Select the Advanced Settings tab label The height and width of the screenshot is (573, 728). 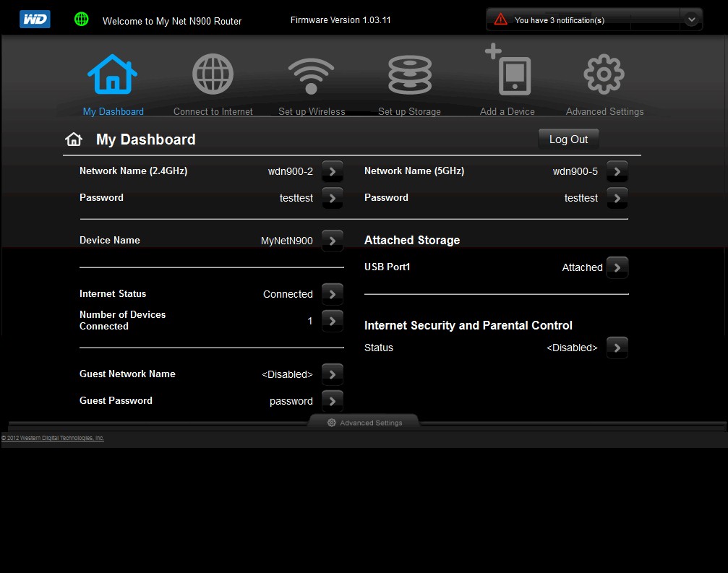[604, 112]
